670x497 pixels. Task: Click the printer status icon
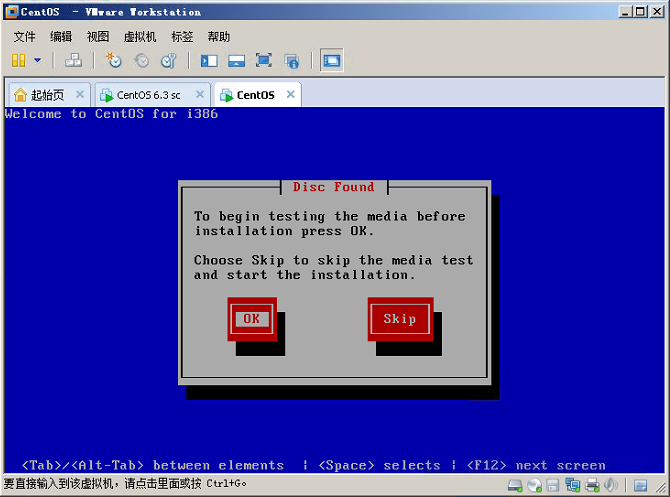pyautogui.click(x=592, y=485)
